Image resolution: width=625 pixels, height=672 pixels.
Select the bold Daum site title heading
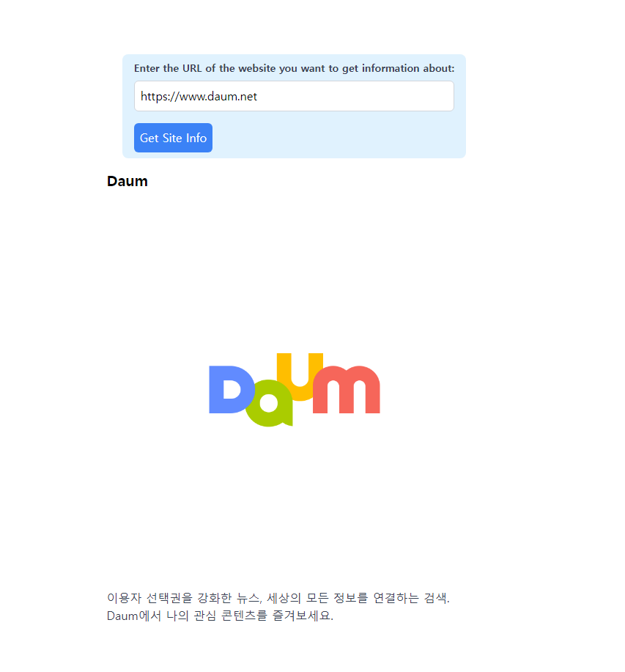[127, 181]
